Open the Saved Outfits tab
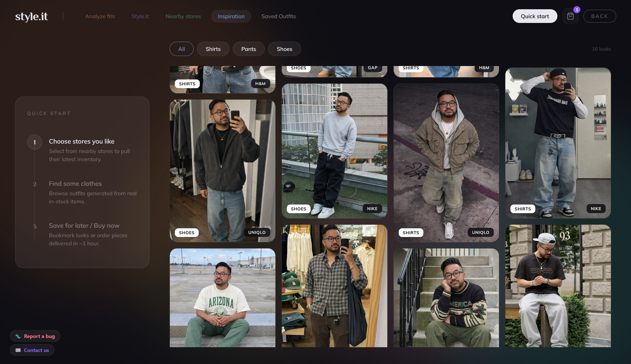 click(x=278, y=16)
